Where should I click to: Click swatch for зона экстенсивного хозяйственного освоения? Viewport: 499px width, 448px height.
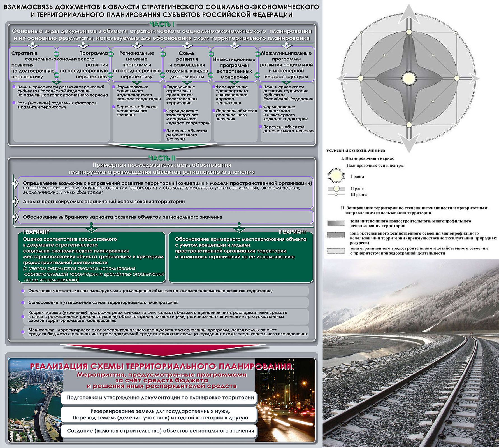tap(336, 235)
